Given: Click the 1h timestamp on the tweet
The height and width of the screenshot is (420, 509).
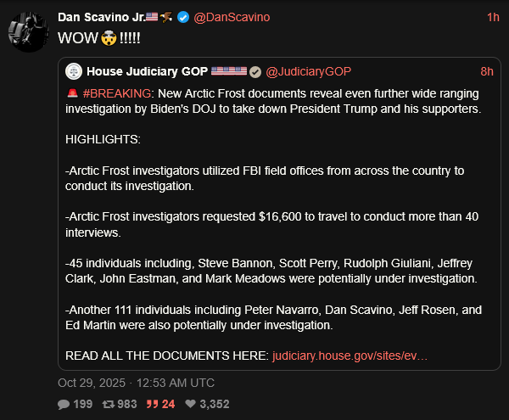Looking at the screenshot, I should [493, 18].
